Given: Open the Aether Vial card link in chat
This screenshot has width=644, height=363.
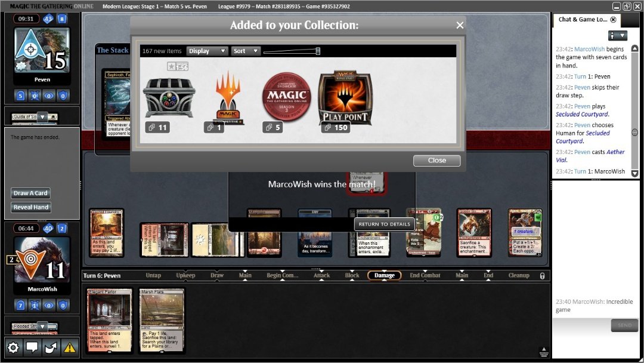Looking at the screenshot, I should coord(590,156).
